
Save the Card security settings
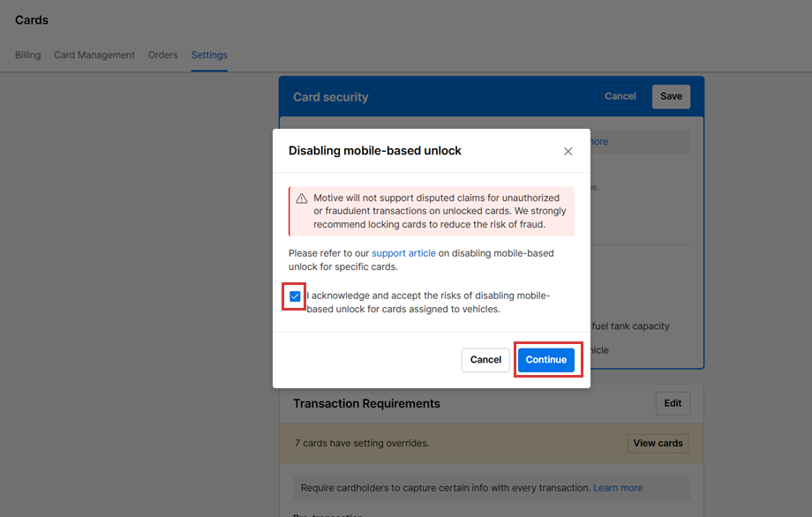click(x=671, y=96)
